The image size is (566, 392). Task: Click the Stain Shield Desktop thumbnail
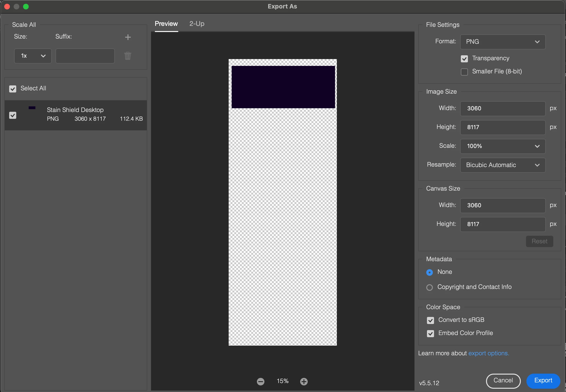32,108
